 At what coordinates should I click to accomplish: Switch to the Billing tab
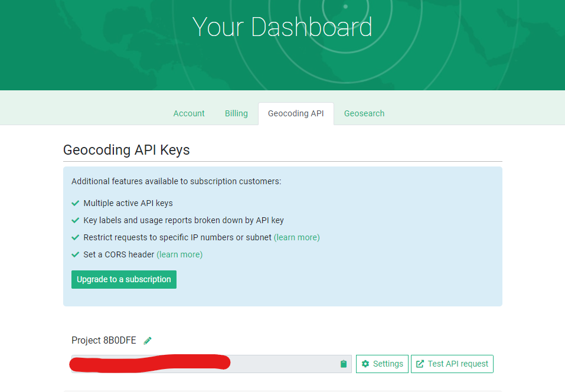(236, 113)
